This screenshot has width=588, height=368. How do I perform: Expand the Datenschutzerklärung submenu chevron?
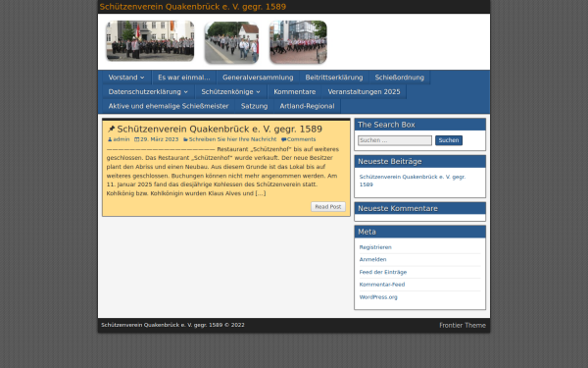tap(185, 92)
